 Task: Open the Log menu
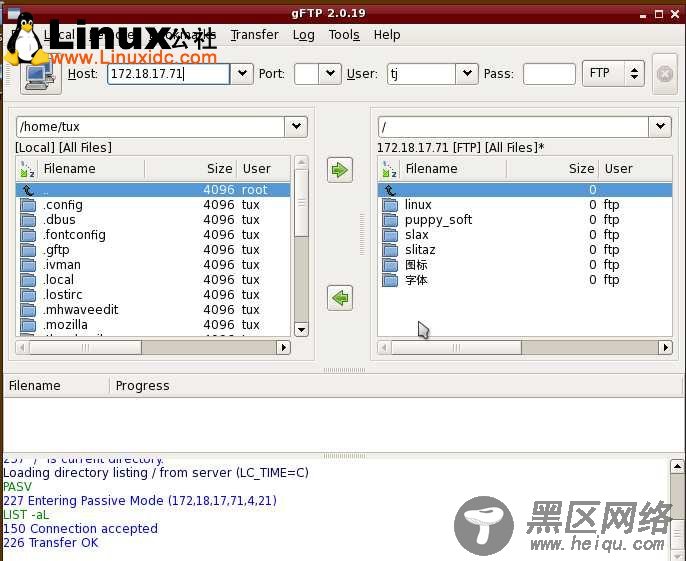point(304,35)
